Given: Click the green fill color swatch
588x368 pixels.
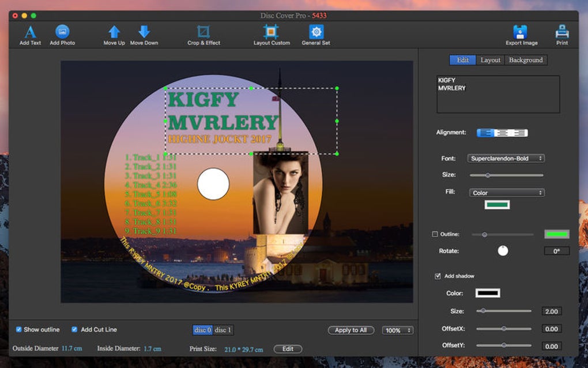Looking at the screenshot, I should click(x=497, y=205).
